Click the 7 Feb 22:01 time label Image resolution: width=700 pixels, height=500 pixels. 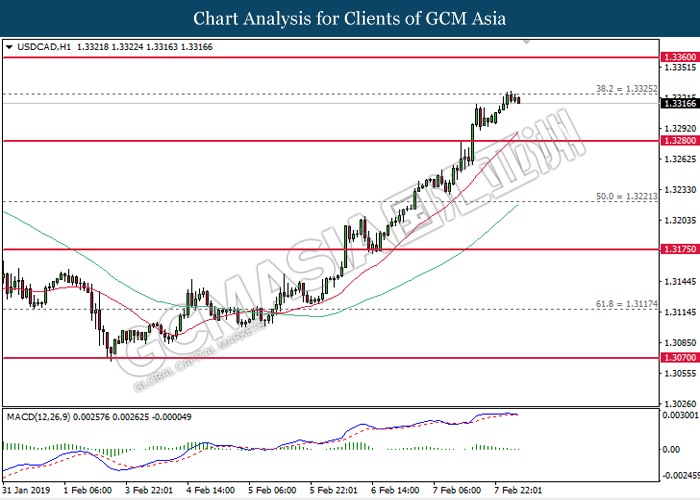click(x=520, y=491)
